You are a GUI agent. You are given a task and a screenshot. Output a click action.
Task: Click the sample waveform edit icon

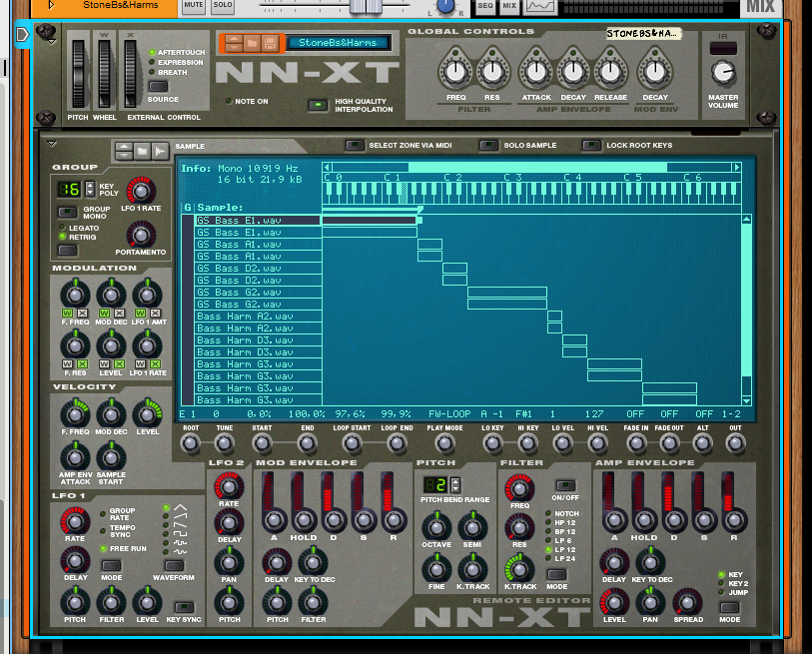point(160,151)
